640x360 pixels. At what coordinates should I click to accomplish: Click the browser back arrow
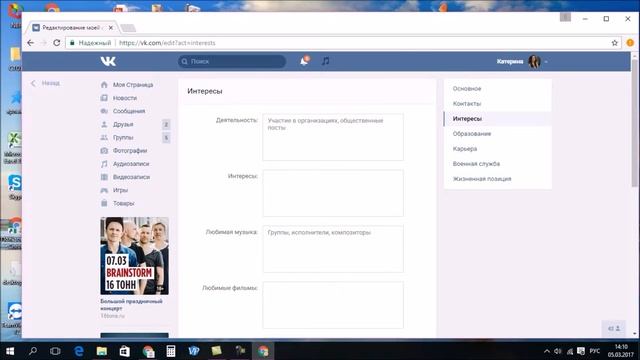pos(31,43)
